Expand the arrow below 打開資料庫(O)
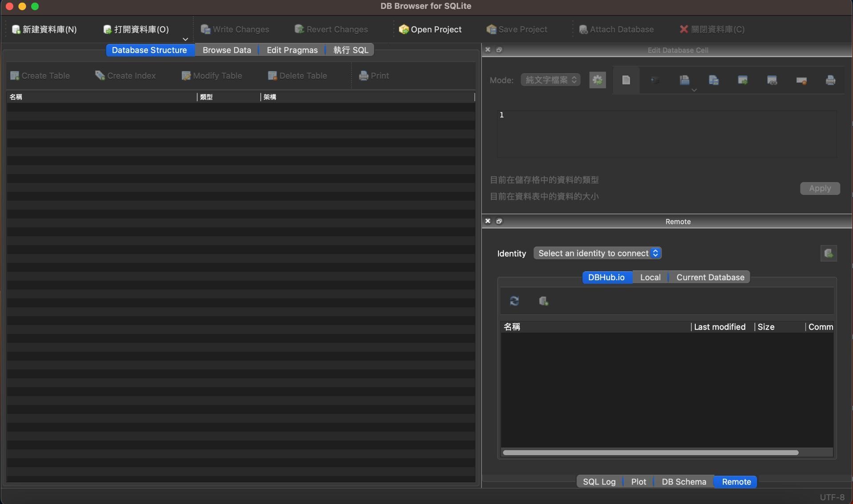 [x=185, y=39]
